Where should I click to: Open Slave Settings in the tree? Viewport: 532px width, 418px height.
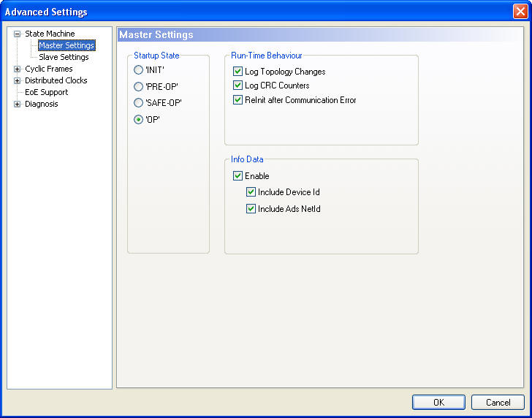pyautogui.click(x=64, y=57)
